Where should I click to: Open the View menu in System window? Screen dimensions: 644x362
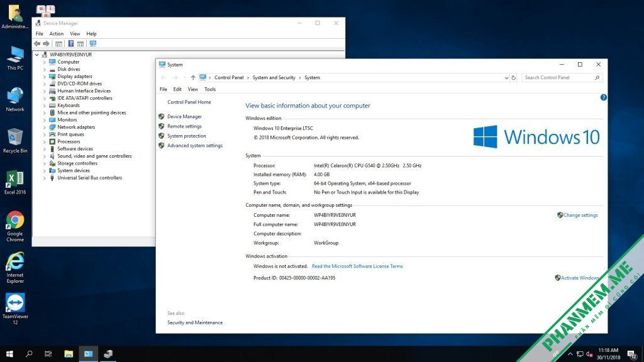(192, 89)
